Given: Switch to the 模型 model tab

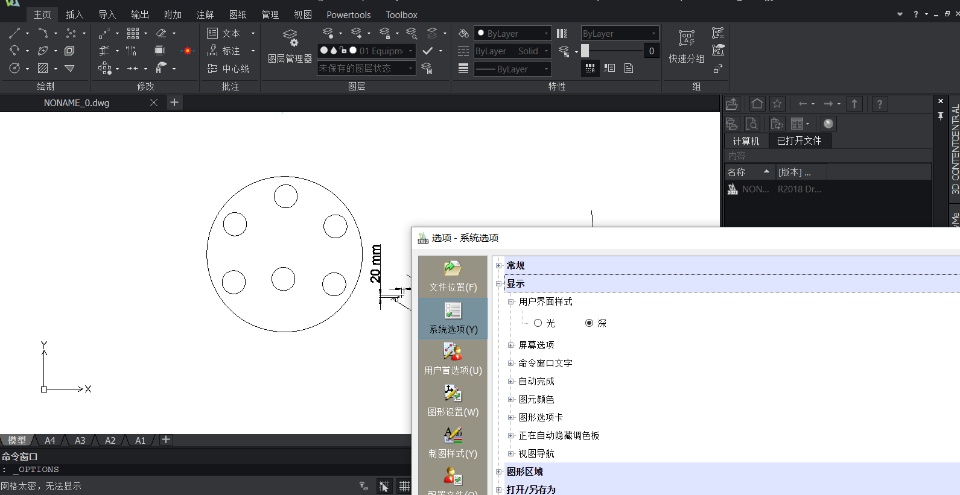Looking at the screenshot, I should coord(17,440).
